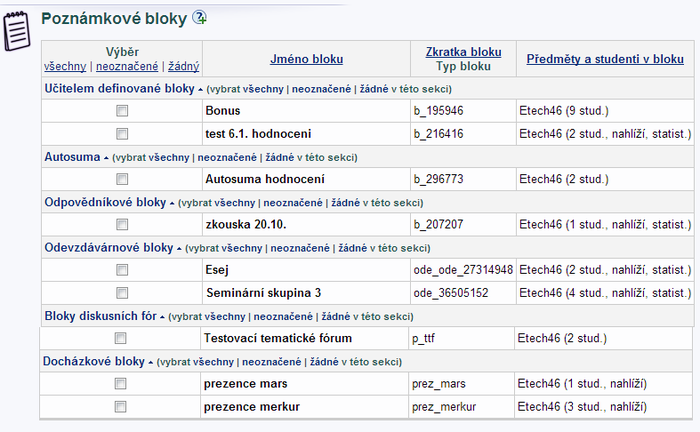This screenshot has height=432, width=700.
Task: Check the Bonus block checkbox
Action: click(122, 111)
